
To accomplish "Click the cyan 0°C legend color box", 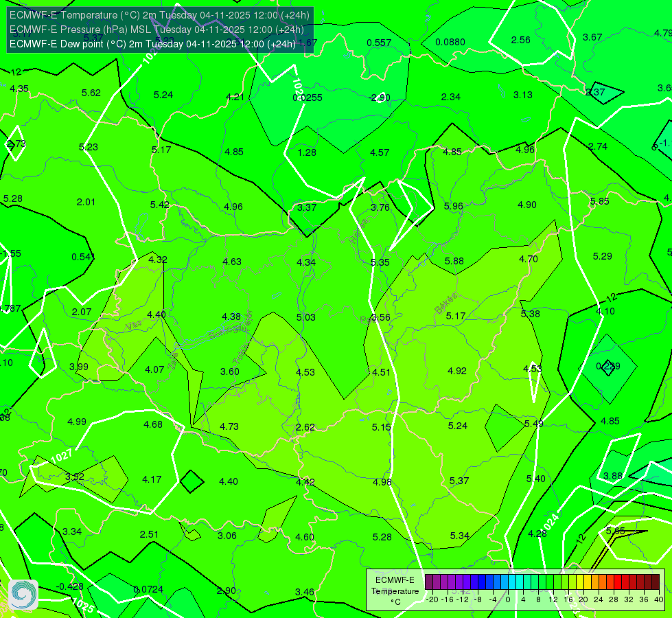I will point(511,582).
